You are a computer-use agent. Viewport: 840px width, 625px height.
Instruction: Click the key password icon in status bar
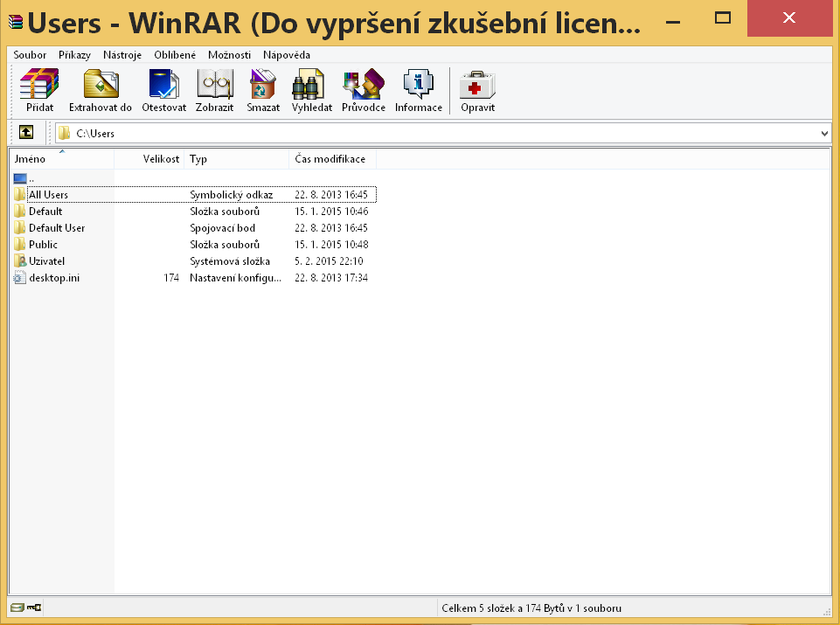(34, 608)
